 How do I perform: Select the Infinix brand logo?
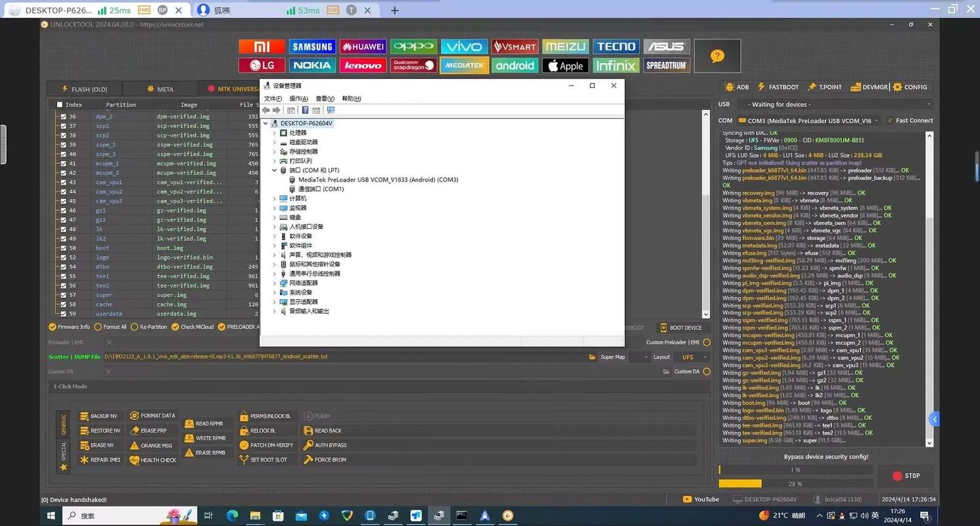click(616, 66)
